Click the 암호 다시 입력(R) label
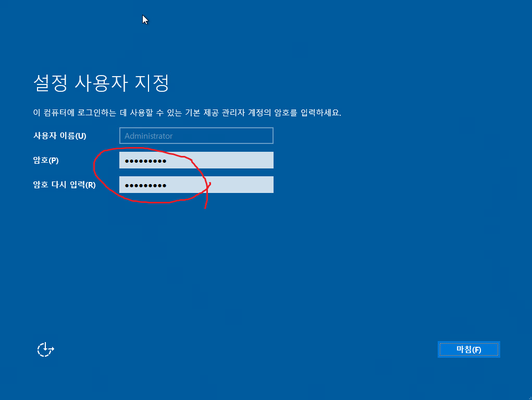 [x=65, y=185]
